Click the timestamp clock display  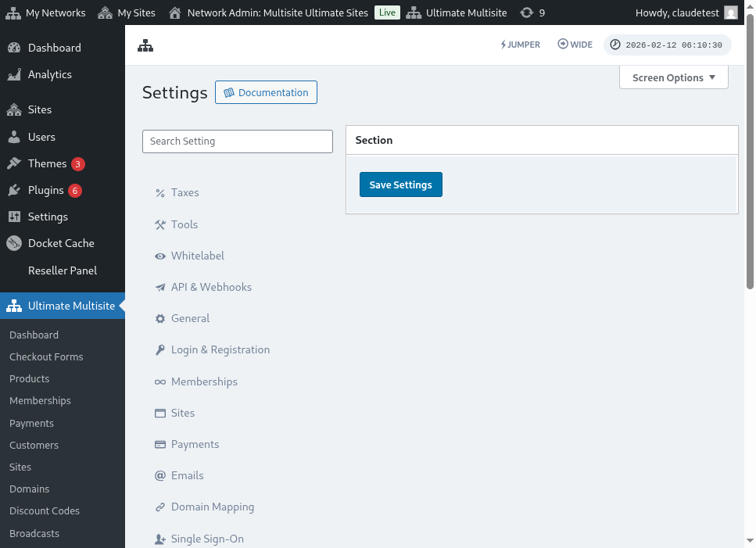668,45
